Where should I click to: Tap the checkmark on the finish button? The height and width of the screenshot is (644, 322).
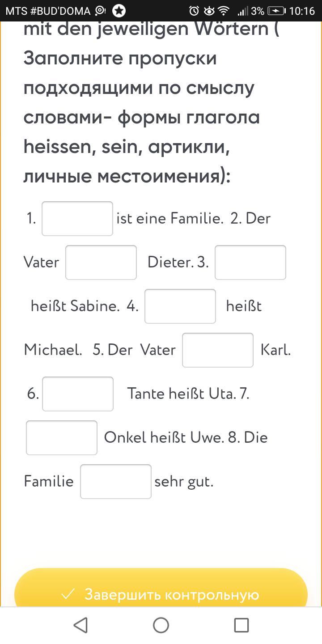point(68,594)
